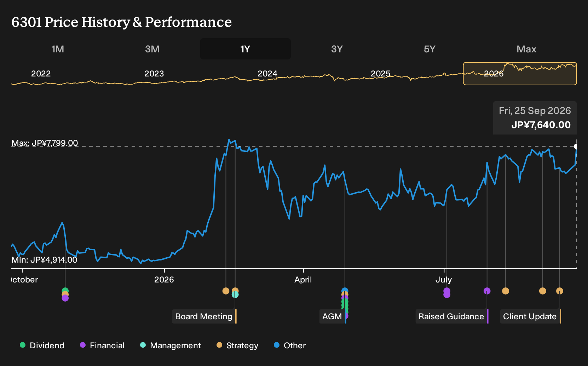Toggle Dividend events in the legend
Image resolution: width=588 pixels, height=366 pixels.
point(42,345)
